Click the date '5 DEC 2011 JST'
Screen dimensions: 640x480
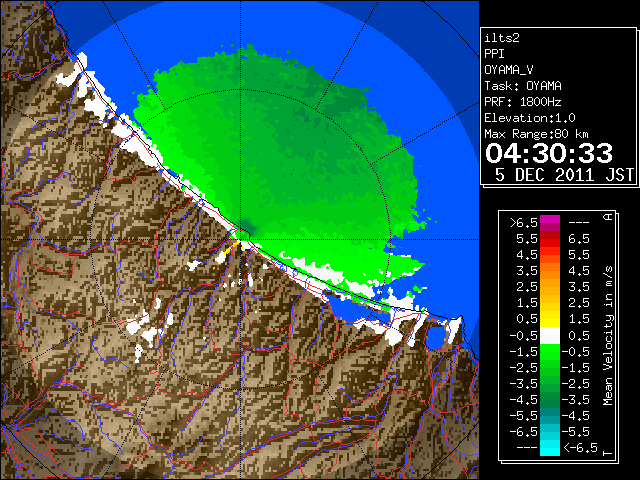coord(565,175)
